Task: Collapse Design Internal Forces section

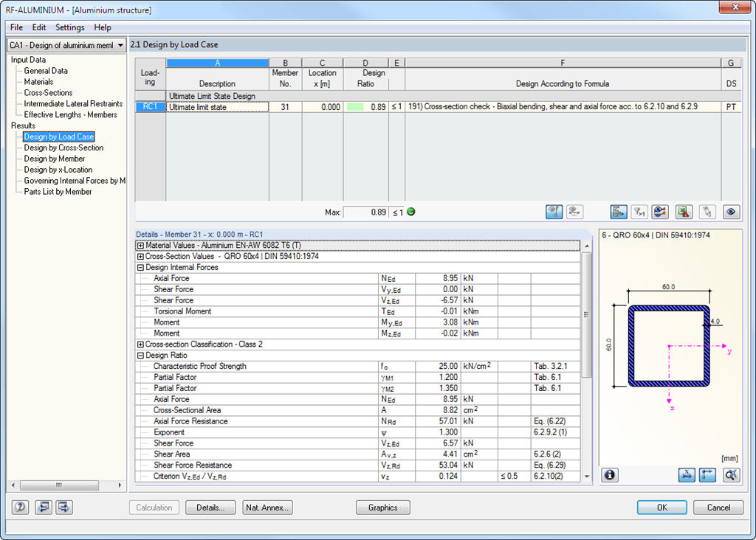Action: pos(140,268)
